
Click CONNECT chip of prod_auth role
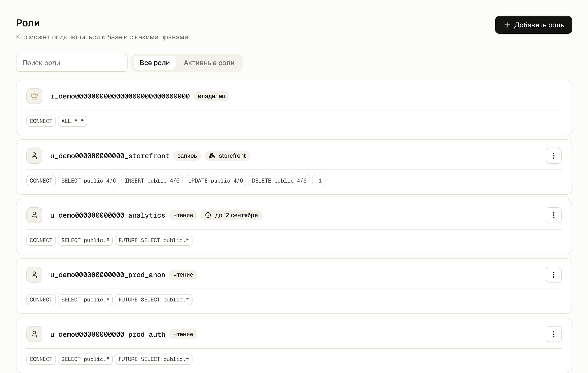click(41, 359)
